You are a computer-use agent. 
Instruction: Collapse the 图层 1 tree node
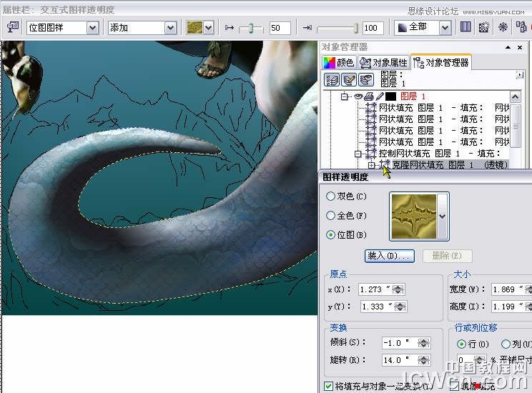tap(345, 96)
